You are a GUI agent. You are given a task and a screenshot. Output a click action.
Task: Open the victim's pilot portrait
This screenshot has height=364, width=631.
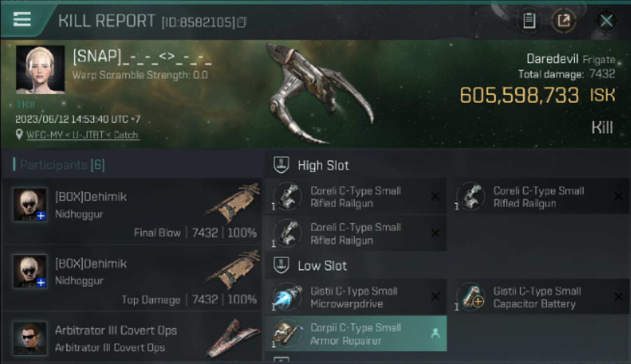click(40, 69)
